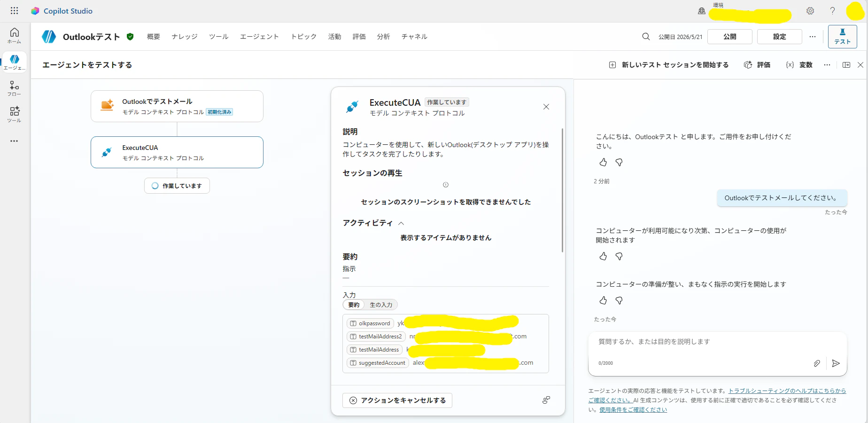This screenshot has width=868, height=423.
Task: Toggle the side panel layout icon
Action: (x=846, y=65)
